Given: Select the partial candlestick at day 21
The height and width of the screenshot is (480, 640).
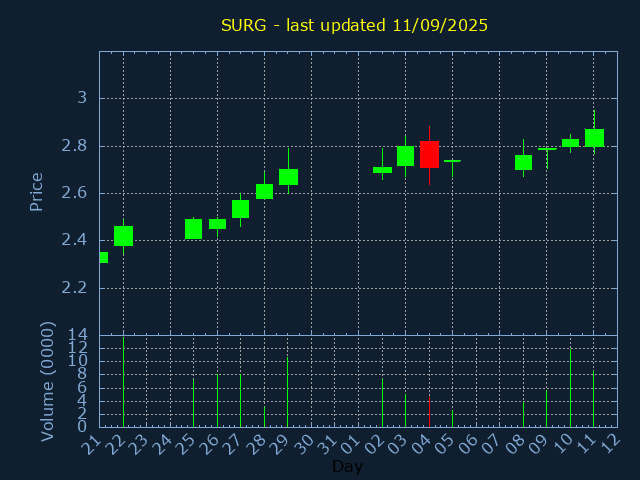Looking at the screenshot, I should (104, 258).
